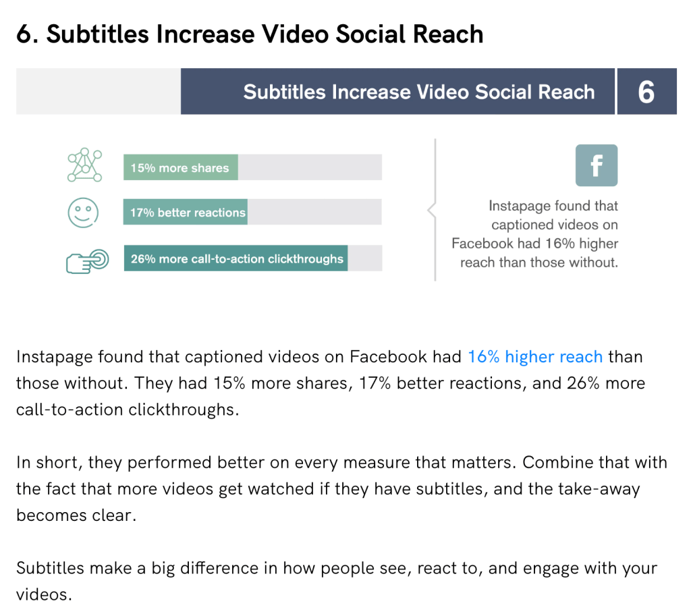The width and height of the screenshot is (691, 616).
Task: Click the smiley face reactions icon
Action: [83, 212]
